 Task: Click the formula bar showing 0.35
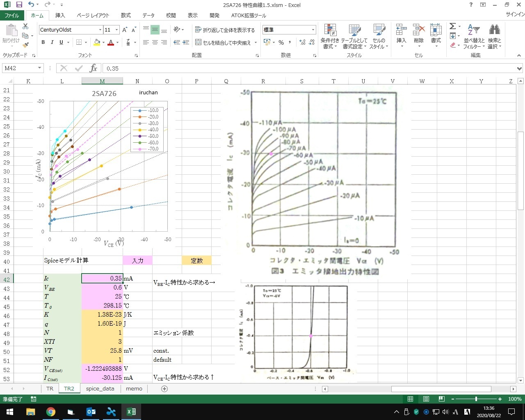pos(309,68)
